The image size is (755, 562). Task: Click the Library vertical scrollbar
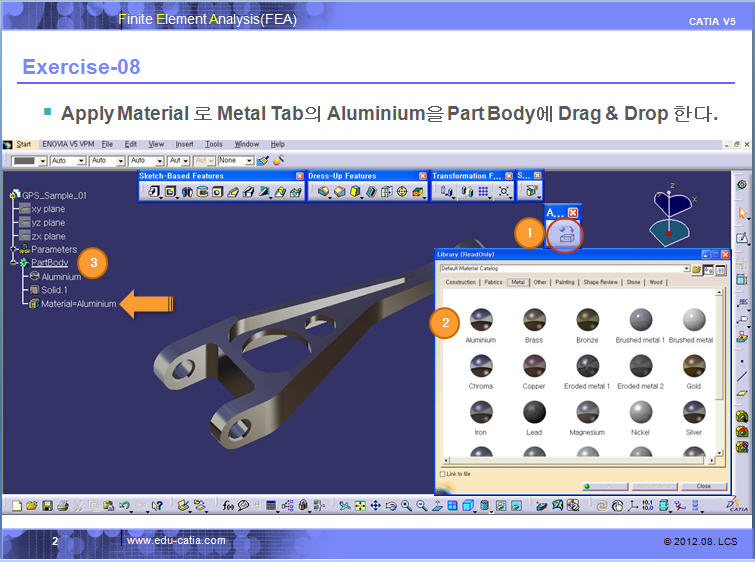point(720,380)
